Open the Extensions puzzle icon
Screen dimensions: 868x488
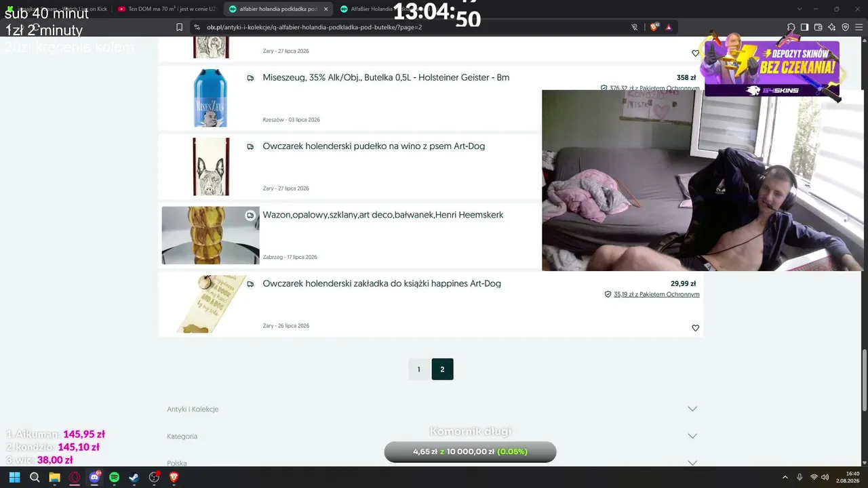(x=791, y=27)
